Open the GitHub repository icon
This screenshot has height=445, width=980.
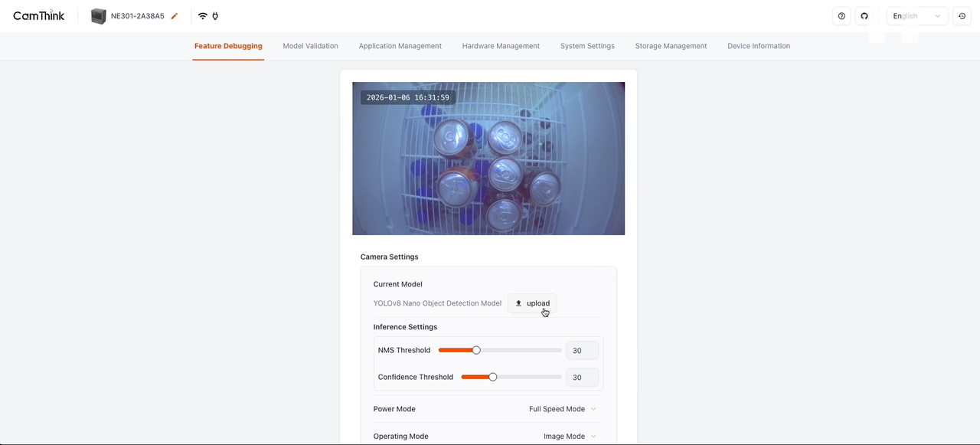point(864,16)
